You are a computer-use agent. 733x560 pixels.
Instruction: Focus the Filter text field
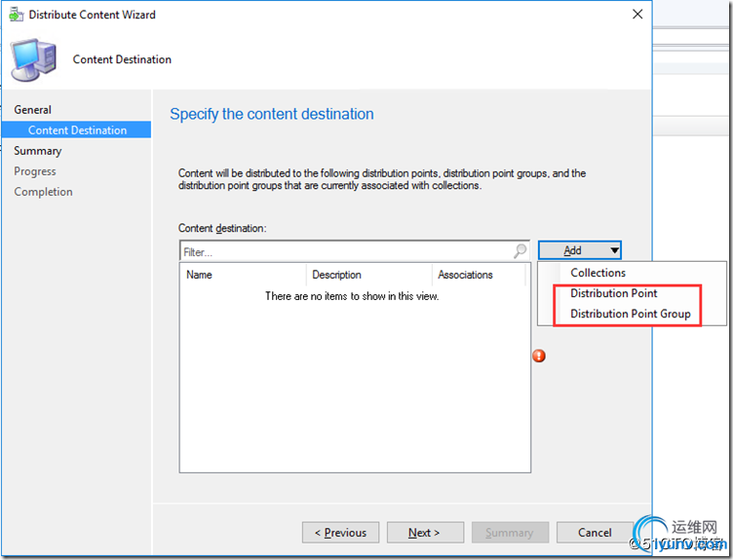(346, 251)
